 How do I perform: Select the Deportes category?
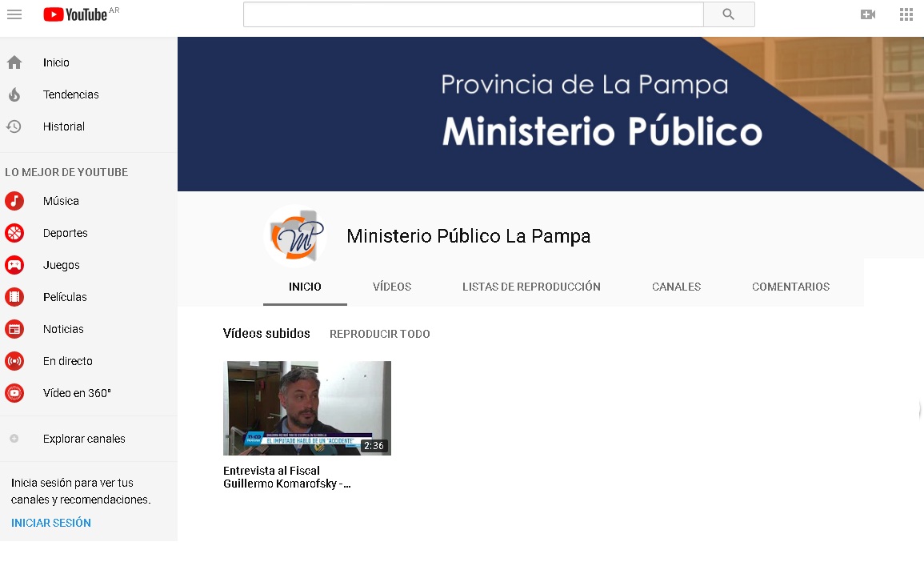click(x=65, y=233)
